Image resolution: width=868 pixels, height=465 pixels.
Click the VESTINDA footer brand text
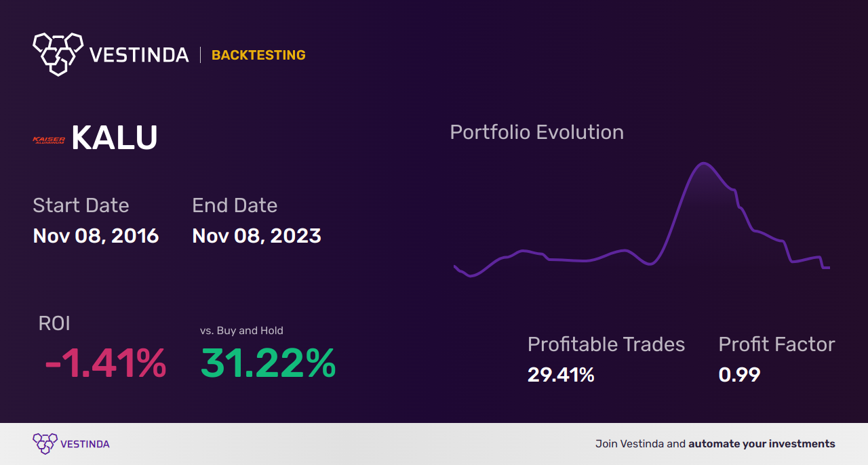coord(85,444)
